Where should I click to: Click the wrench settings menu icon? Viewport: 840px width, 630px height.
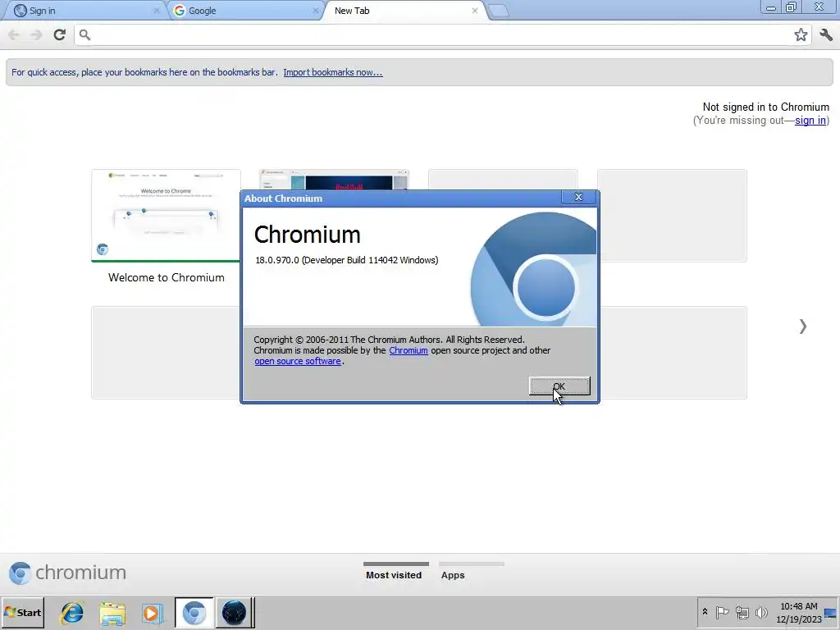826,34
